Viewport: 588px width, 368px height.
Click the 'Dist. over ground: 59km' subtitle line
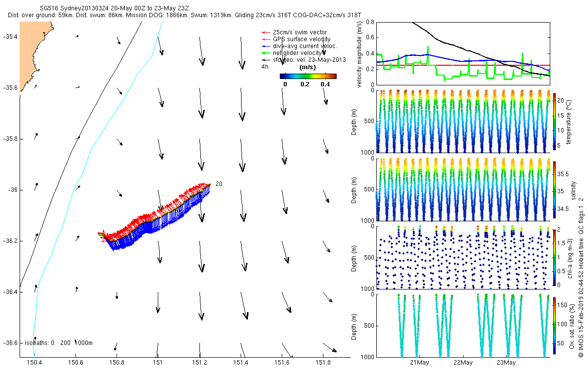[184, 16]
